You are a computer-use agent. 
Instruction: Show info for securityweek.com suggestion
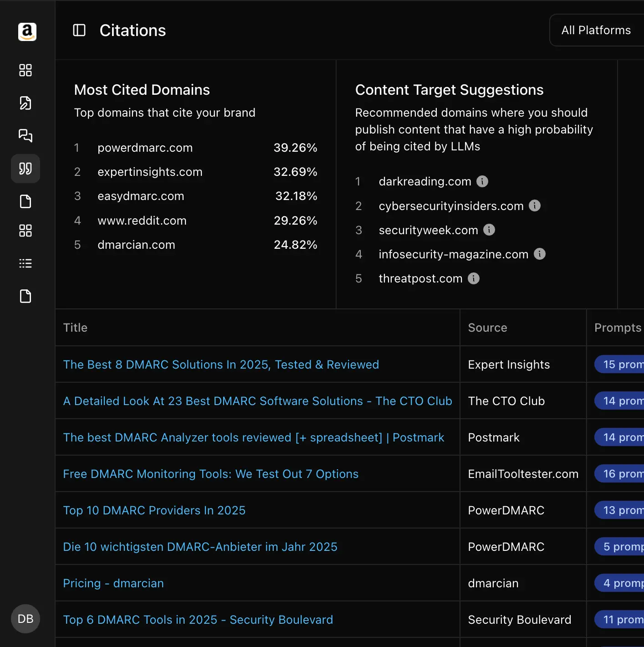(x=490, y=230)
